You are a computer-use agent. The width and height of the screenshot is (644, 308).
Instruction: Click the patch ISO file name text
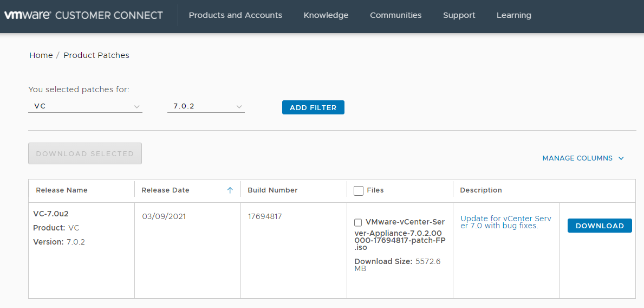click(400, 235)
